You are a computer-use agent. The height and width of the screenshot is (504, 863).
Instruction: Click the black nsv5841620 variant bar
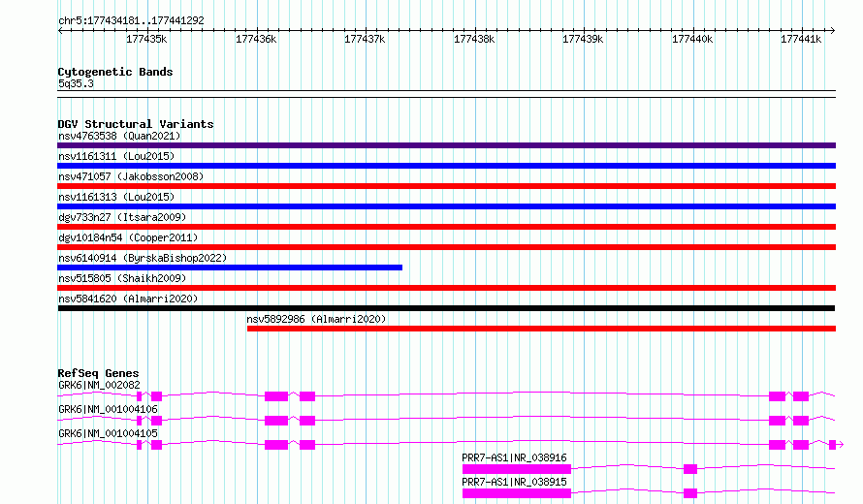[446, 308]
